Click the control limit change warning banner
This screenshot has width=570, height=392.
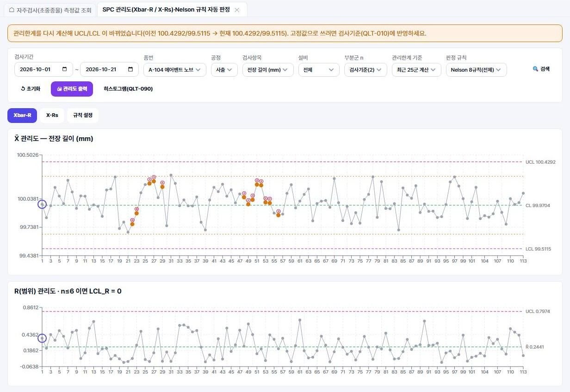coord(285,33)
